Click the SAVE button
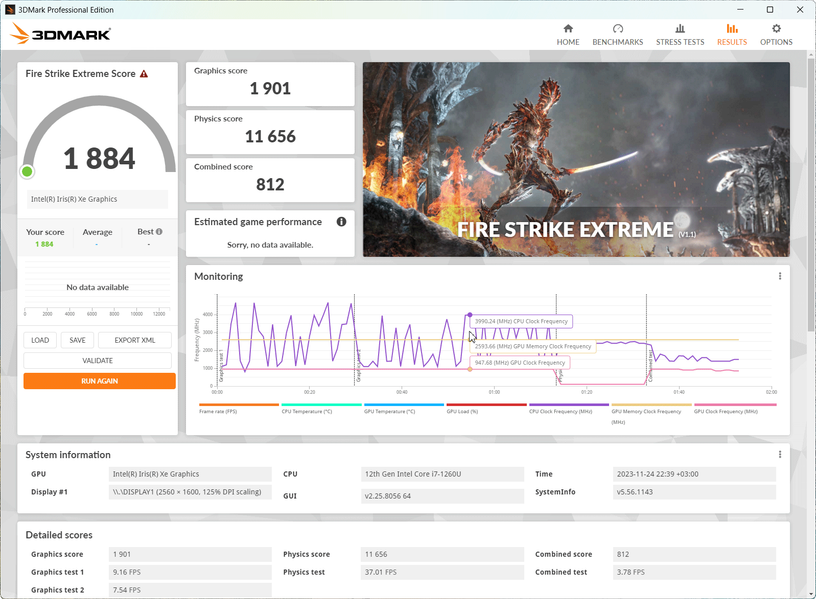 pyautogui.click(x=78, y=340)
